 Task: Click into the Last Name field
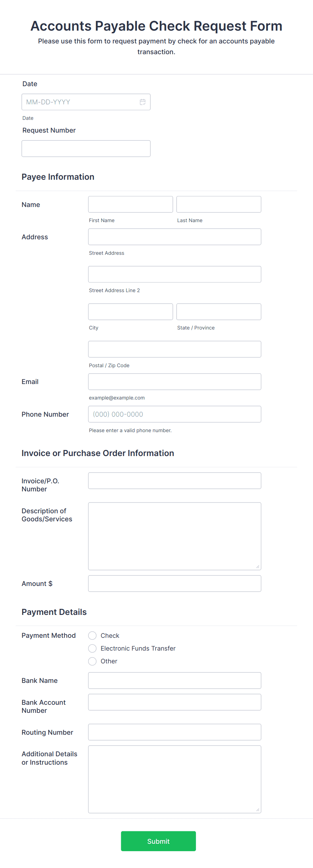coord(219,204)
